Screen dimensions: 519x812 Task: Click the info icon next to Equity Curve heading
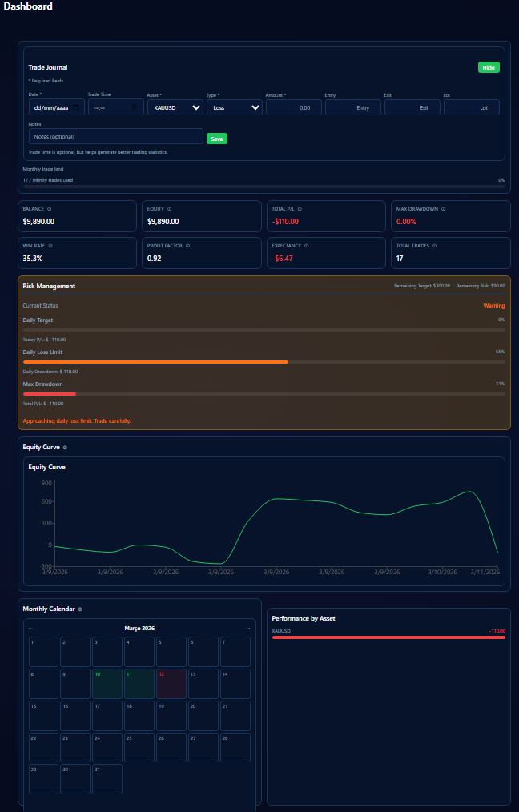point(65,448)
